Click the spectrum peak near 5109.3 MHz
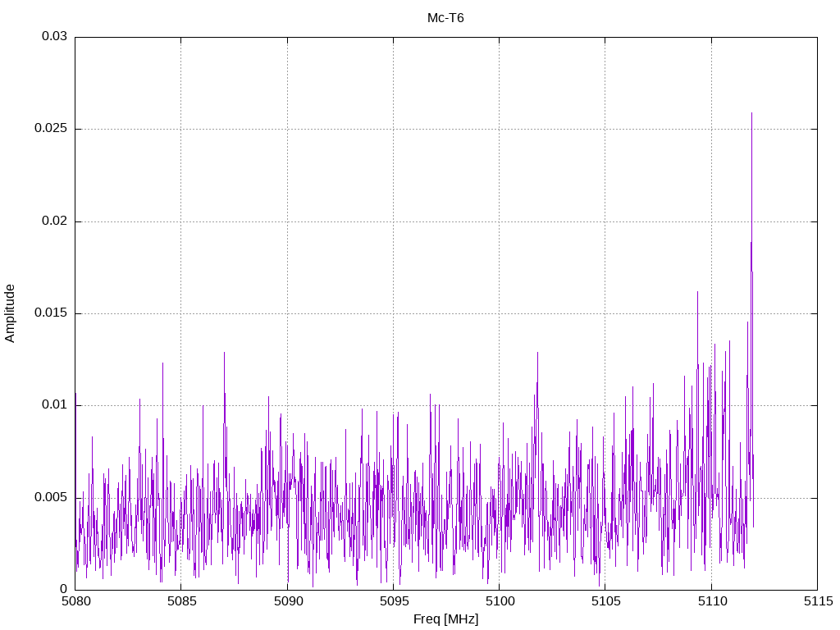The image size is (840, 630). point(697,293)
